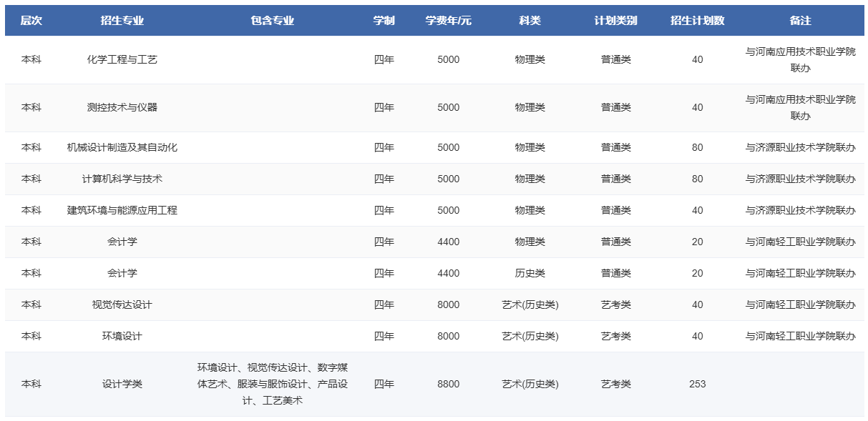Image resolution: width=868 pixels, height=421 pixels.
Task: Click 普通类 in the 化学工程与工艺 row
Action: [616, 59]
